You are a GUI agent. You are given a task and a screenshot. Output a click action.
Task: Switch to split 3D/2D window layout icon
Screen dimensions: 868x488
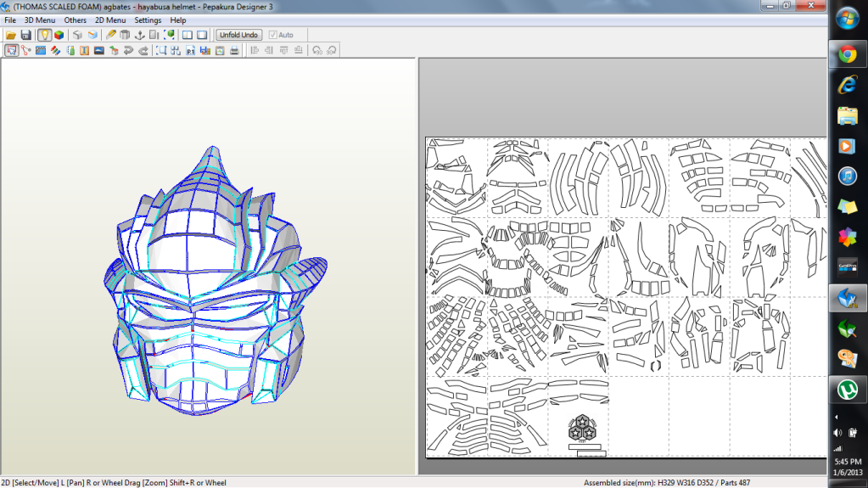pos(188,35)
